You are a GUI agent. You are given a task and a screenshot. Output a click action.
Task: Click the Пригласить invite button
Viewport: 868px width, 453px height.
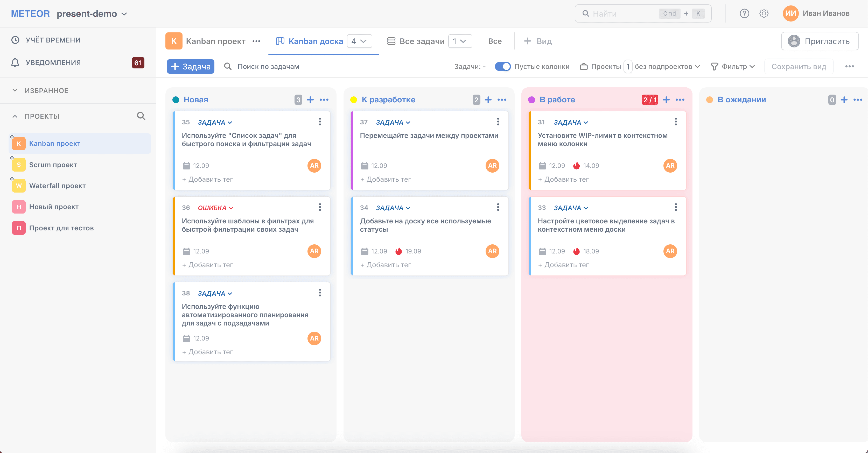click(820, 41)
